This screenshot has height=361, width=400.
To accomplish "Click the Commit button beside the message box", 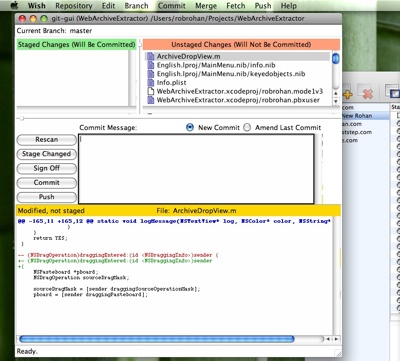I will [47, 183].
